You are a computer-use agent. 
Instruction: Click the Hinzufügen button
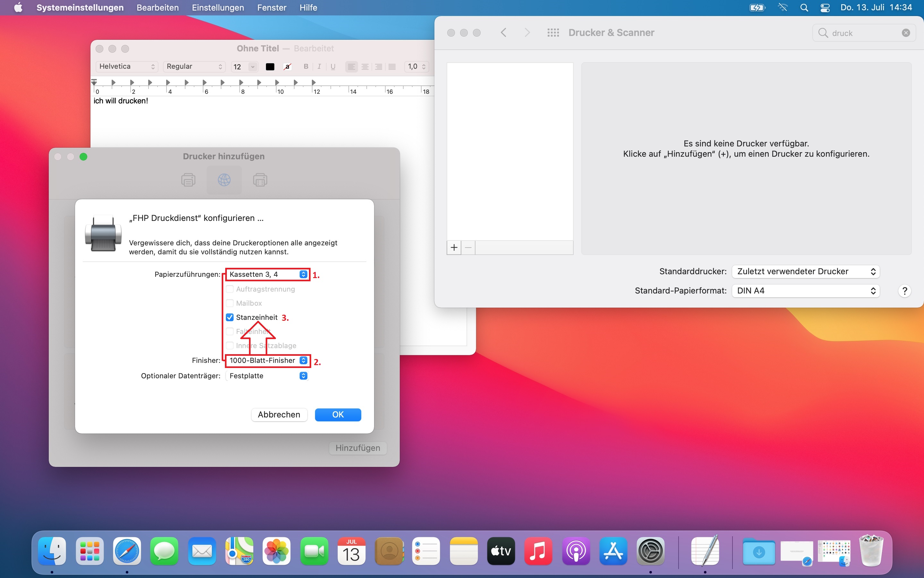point(358,448)
